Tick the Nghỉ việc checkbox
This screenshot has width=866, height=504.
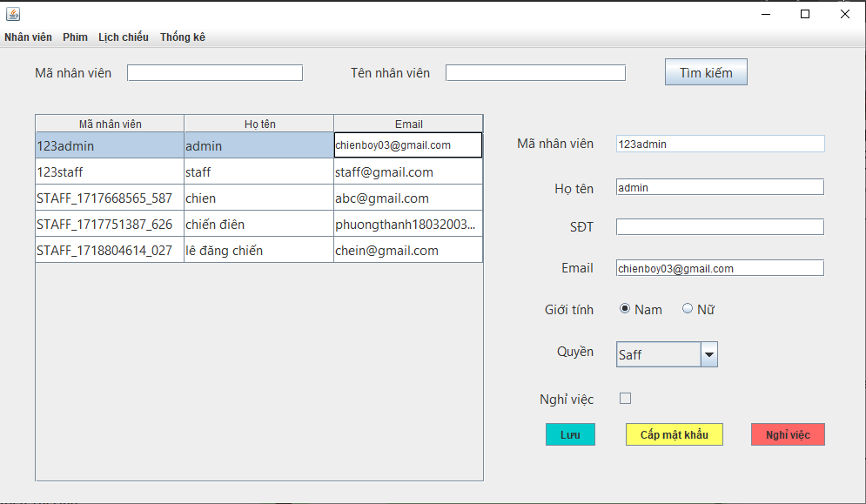625,399
